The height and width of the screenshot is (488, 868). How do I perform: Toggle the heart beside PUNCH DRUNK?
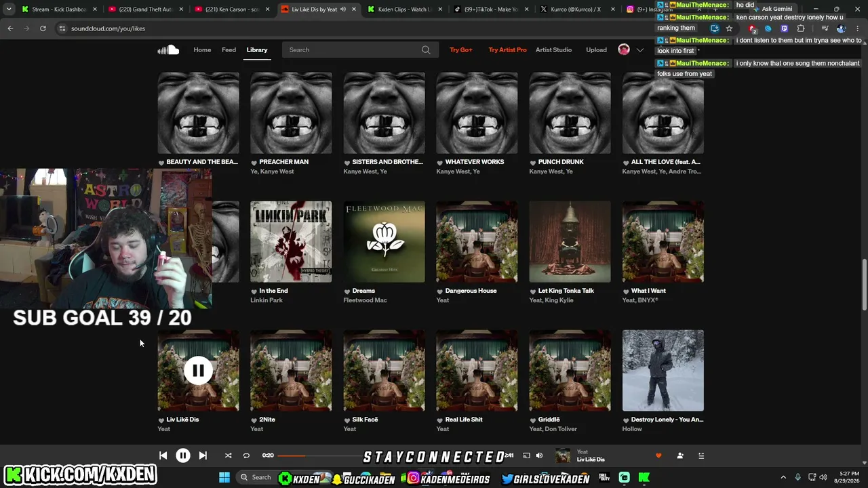(x=532, y=163)
